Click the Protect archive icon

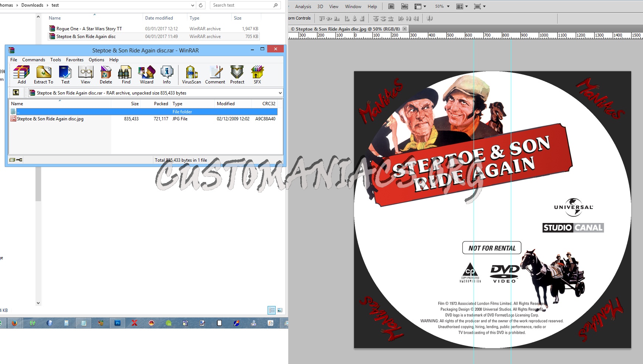click(x=237, y=75)
